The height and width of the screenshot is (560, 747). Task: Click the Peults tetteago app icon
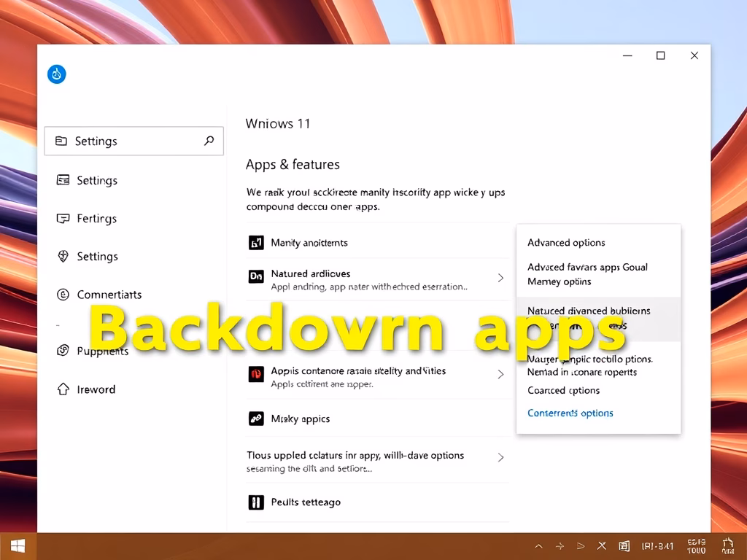256,502
